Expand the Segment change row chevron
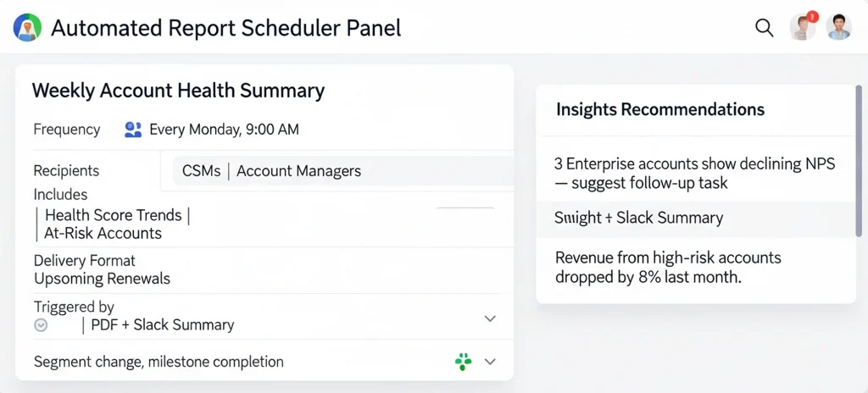This screenshot has height=393, width=868. click(x=489, y=362)
